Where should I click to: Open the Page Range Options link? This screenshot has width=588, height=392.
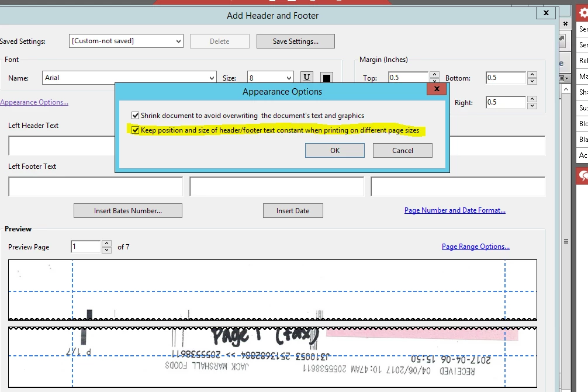[476, 246]
